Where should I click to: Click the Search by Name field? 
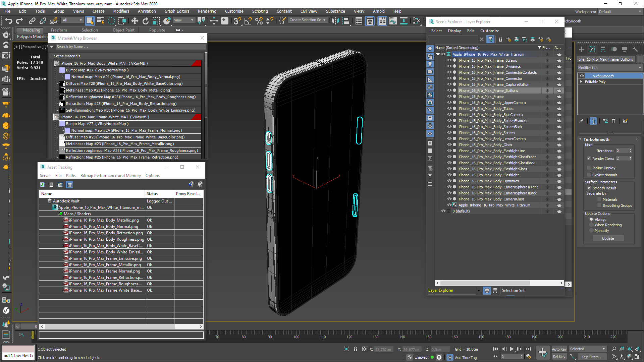129,47
